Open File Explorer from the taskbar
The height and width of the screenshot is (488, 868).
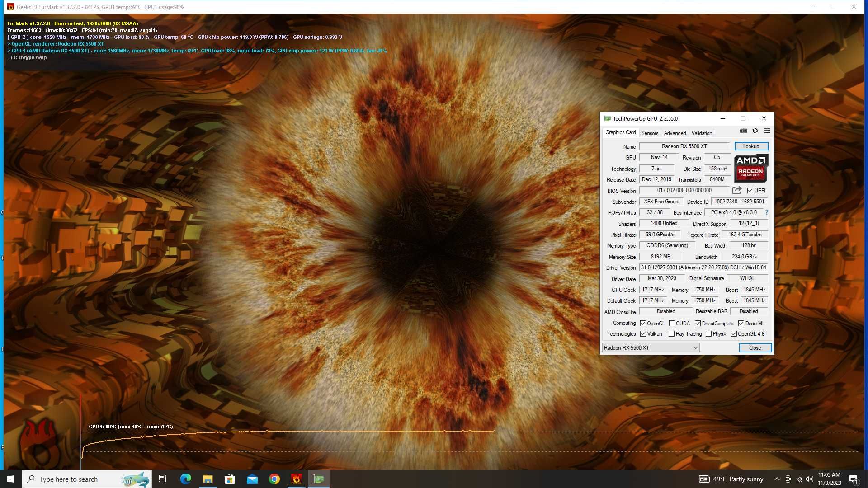click(208, 479)
